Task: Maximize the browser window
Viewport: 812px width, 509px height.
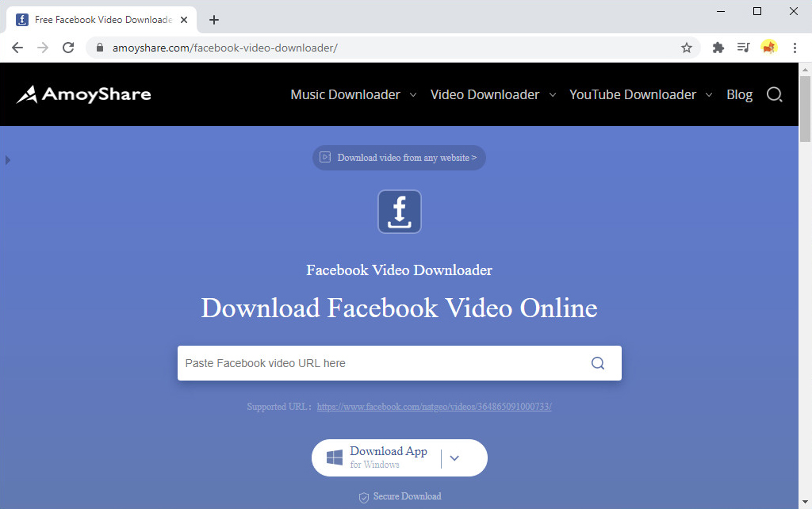Action: point(757,11)
